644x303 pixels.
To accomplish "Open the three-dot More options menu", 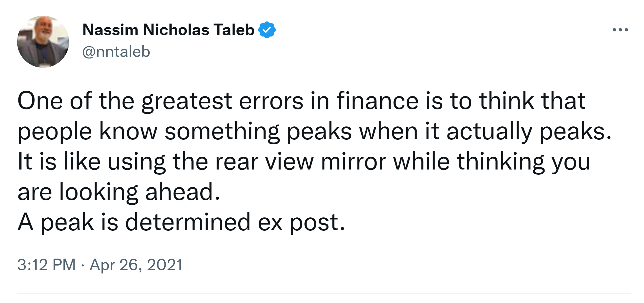I will point(620,30).
